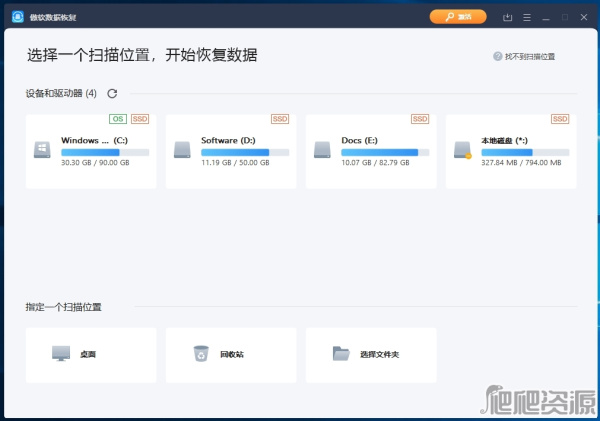Image resolution: width=600 pixels, height=421 pixels.
Task: Click the E: drive usage bar
Action: click(x=385, y=152)
